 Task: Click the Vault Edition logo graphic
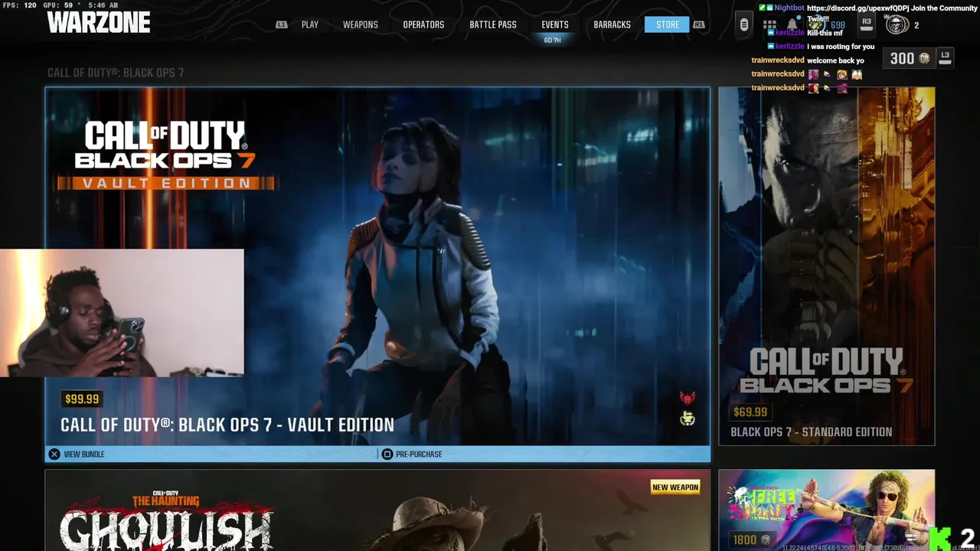coord(165,155)
